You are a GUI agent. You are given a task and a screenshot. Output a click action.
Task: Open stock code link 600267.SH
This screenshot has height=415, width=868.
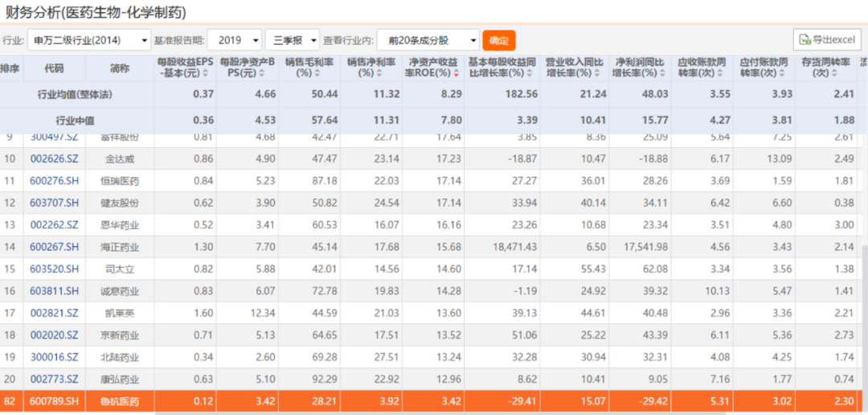click(55, 247)
